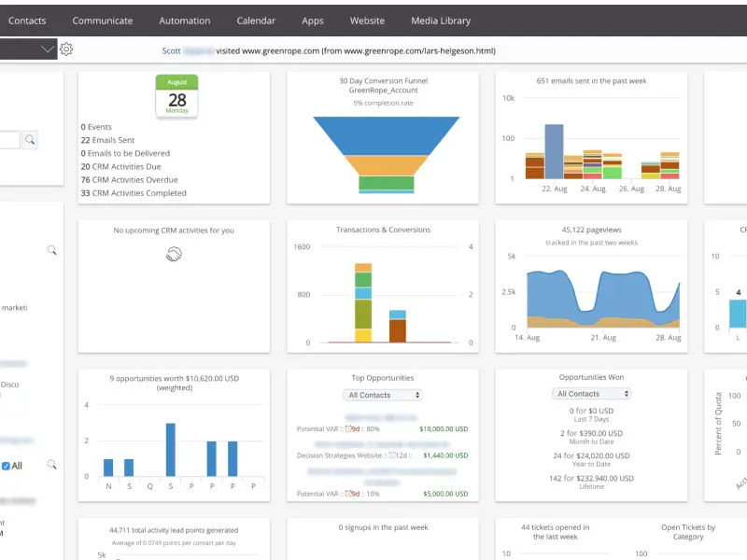Toggle the All checkbox in sidebar
This screenshot has width=747, height=560.
click(6, 466)
